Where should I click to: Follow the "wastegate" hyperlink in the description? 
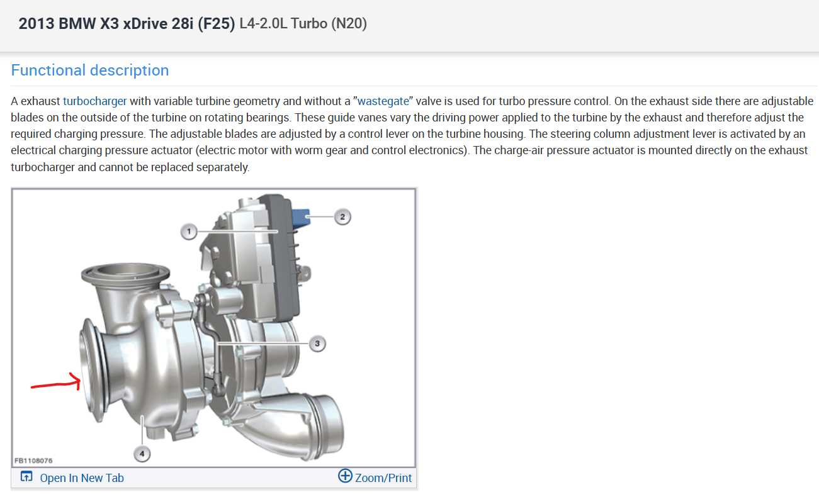383,101
